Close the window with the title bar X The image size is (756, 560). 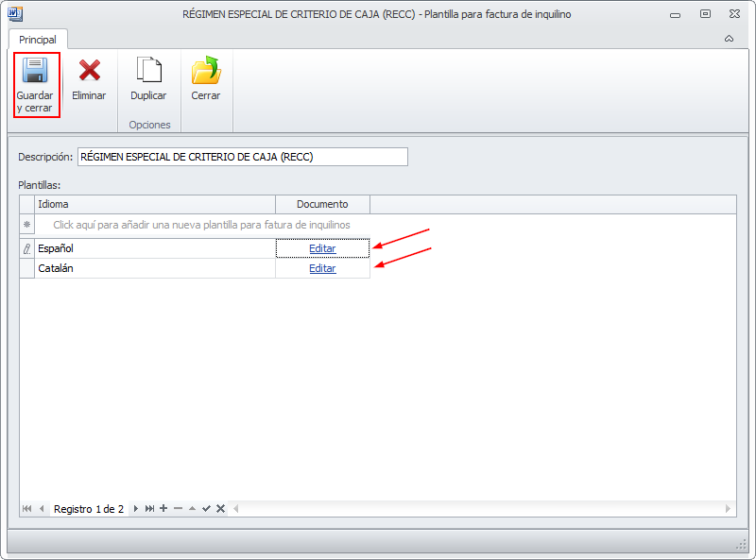735,14
